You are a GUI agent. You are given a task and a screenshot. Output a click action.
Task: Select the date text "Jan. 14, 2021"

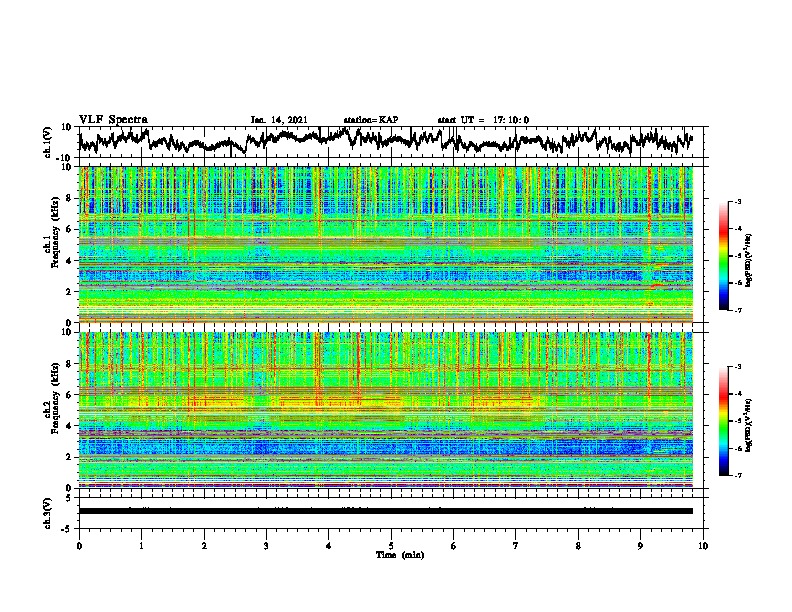[279, 120]
